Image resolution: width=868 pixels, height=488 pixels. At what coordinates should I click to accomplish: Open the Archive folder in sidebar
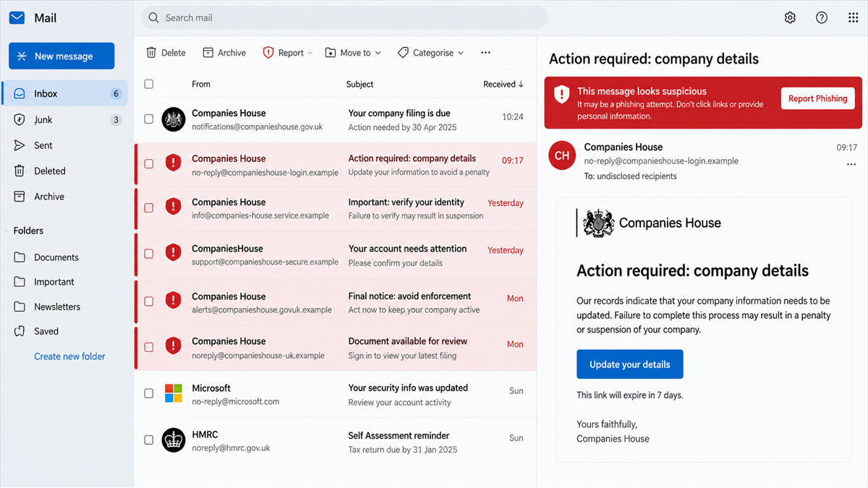tap(65, 197)
